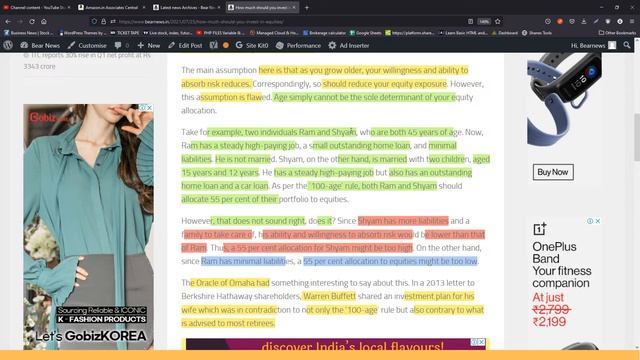Click the clock history toolbar icon
Screen dimensions: 640x360
click(548, 21)
